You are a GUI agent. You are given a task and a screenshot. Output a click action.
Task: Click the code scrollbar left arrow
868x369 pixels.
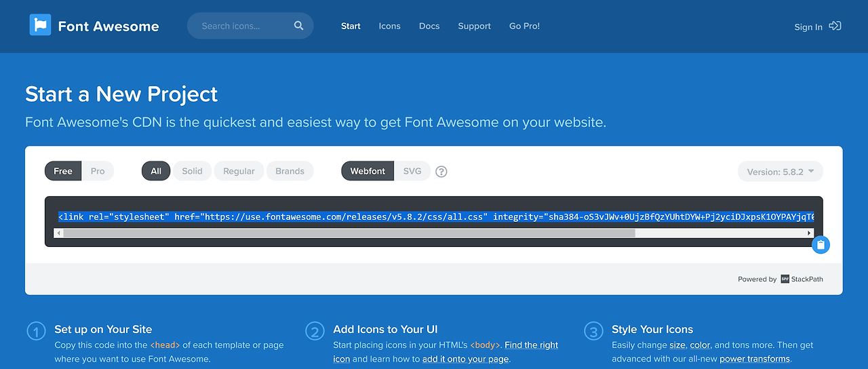pyautogui.click(x=58, y=233)
